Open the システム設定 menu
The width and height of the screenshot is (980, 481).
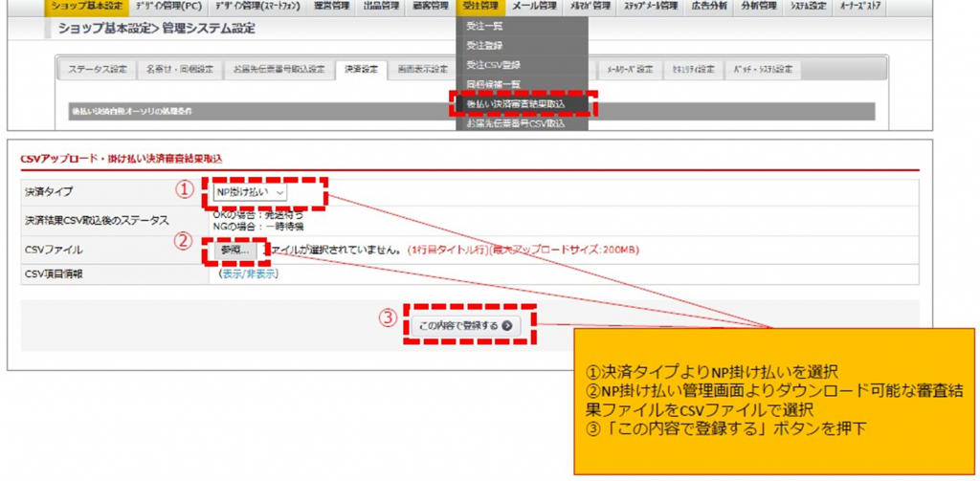tap(808, 7)
